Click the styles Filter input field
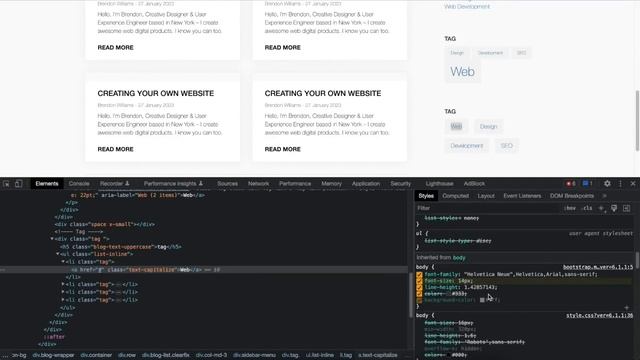This screenshot has width=640, height=360. click(488, 208)
